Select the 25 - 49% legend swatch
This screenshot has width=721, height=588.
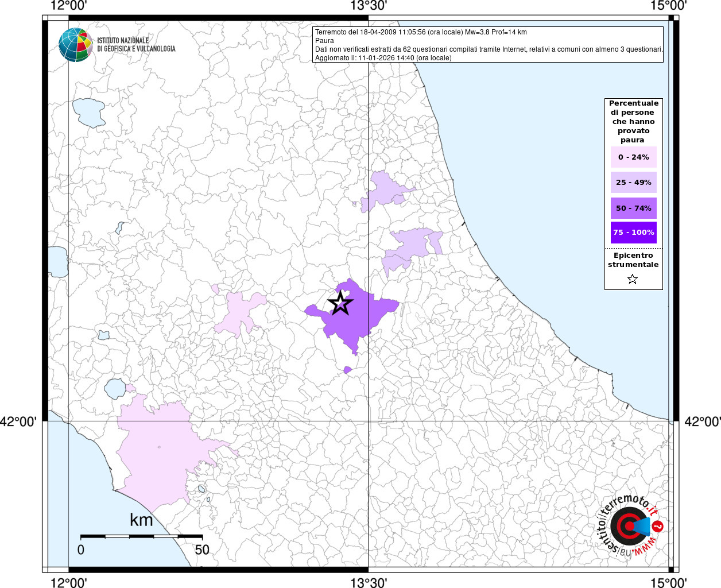634,183
